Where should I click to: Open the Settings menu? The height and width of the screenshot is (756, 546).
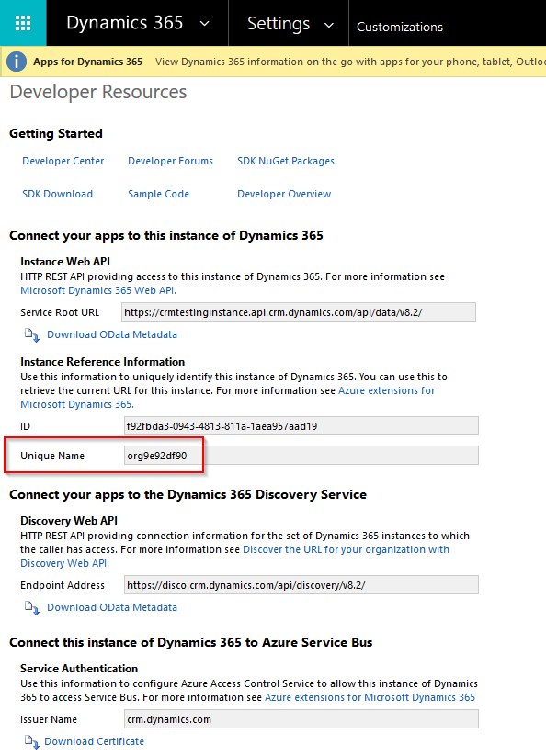tap(279, 23)
